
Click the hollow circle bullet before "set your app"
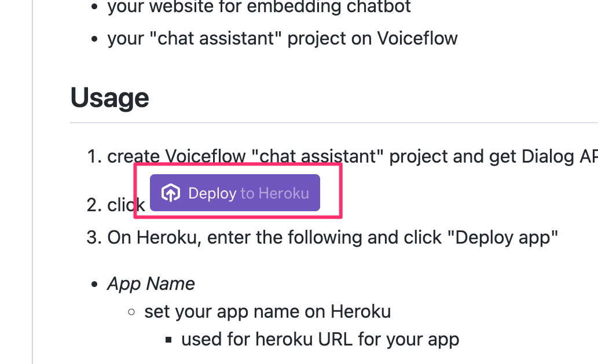[131, 312]
